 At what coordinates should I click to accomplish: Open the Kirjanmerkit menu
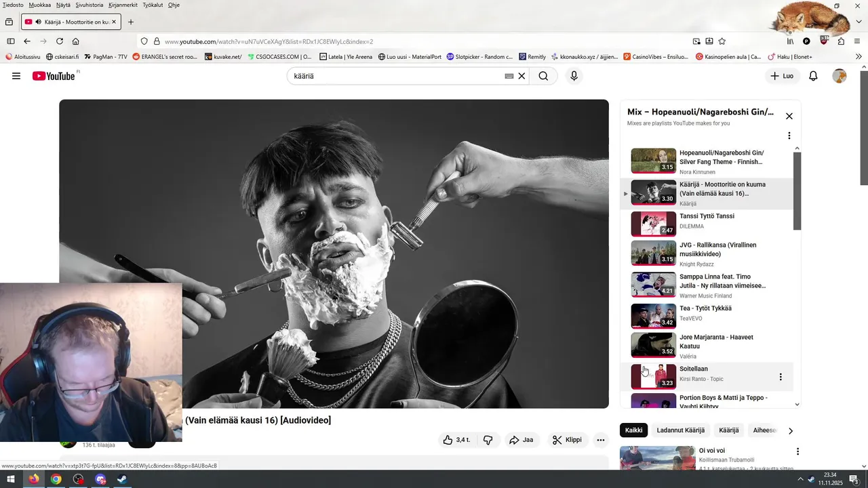pos(123,5)
